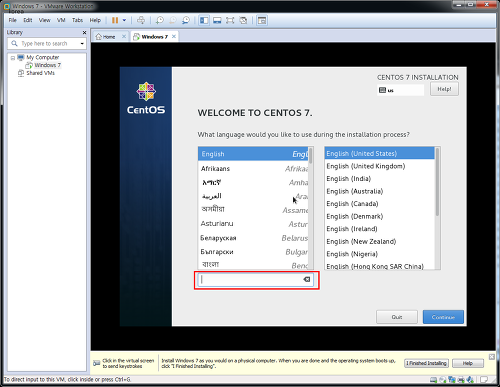
Task: Select the Arabic language row
Action: point(253,196)
